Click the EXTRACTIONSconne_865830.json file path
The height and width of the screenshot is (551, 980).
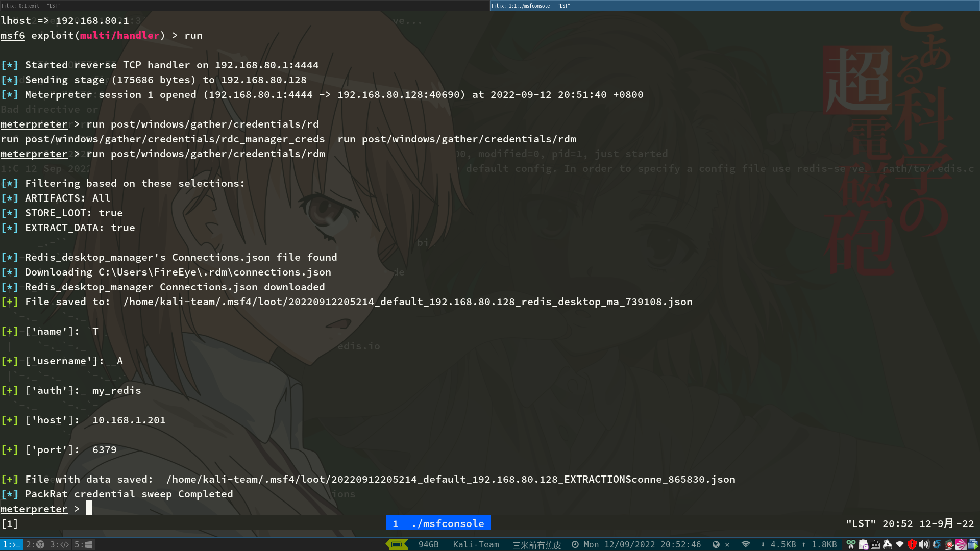pos(451,479)
